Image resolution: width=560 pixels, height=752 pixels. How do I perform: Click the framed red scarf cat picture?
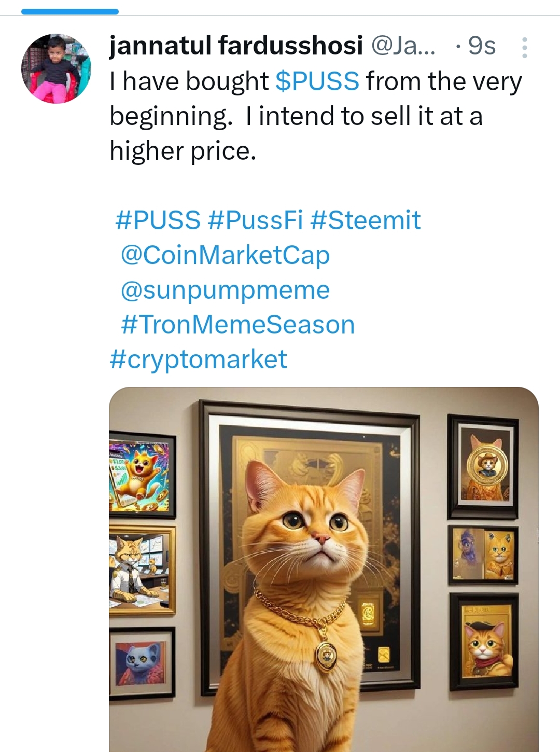(x=484, y=642)
